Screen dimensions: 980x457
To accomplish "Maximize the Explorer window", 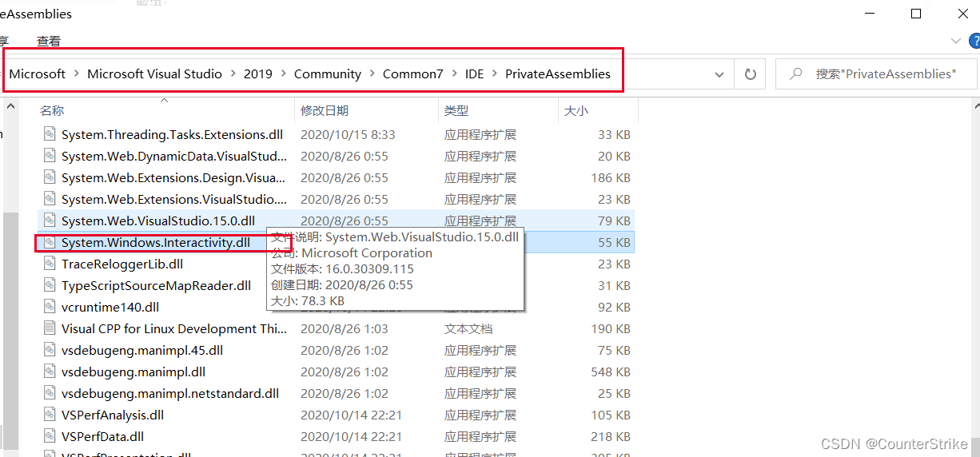I will 916,14.
